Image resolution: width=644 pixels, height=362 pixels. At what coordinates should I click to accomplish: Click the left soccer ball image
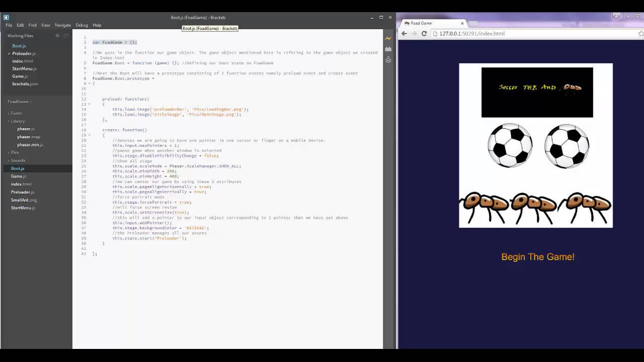510,145
